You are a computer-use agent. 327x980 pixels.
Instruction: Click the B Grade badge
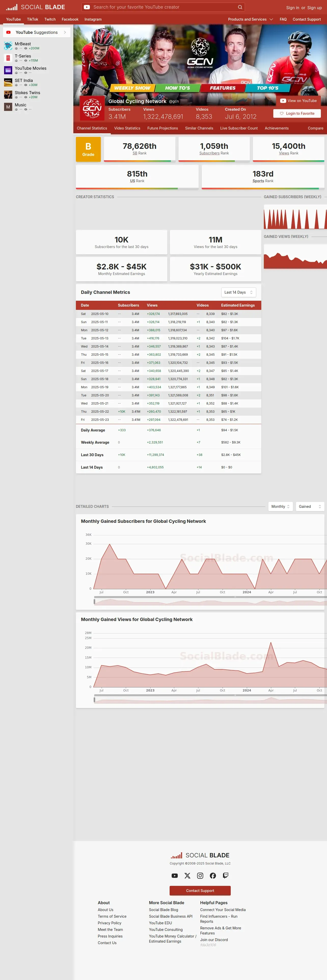pos(88,149)
